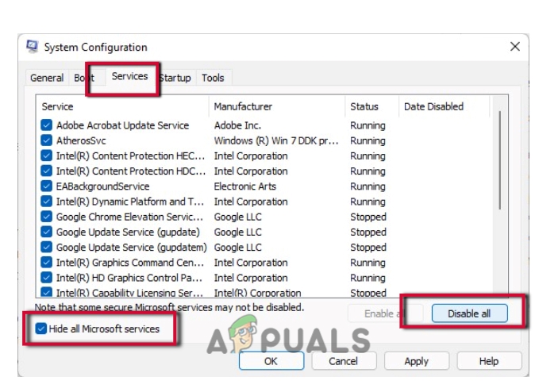Uncheck Intel(R) HD Graphics Control Panel service
Screen dimensions: 535x392
point(46,278)
